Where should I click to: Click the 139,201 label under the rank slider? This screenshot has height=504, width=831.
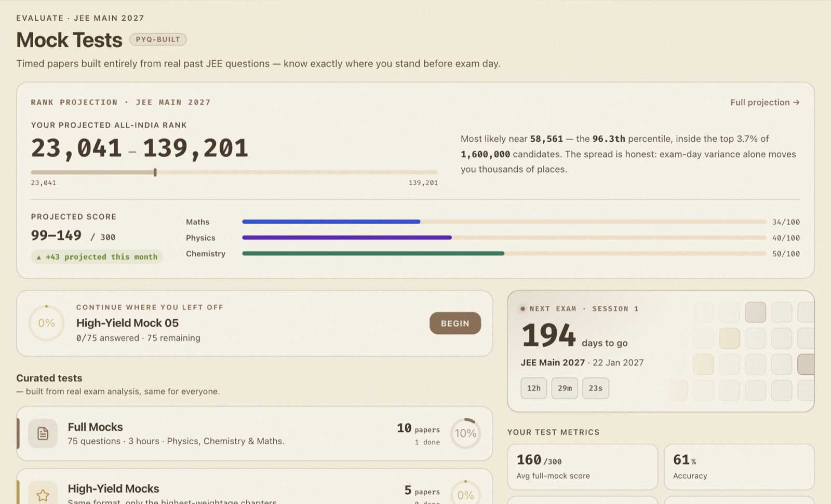click(423, 183)
